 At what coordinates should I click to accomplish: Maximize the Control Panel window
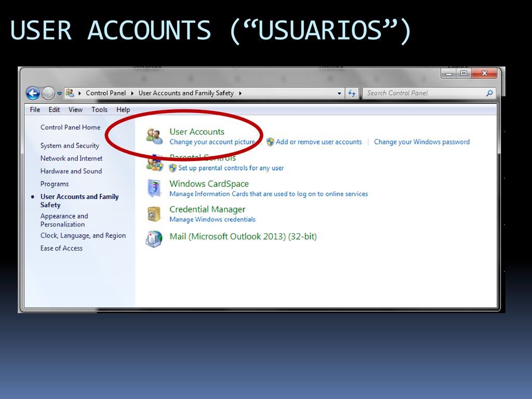pos(464,73)
